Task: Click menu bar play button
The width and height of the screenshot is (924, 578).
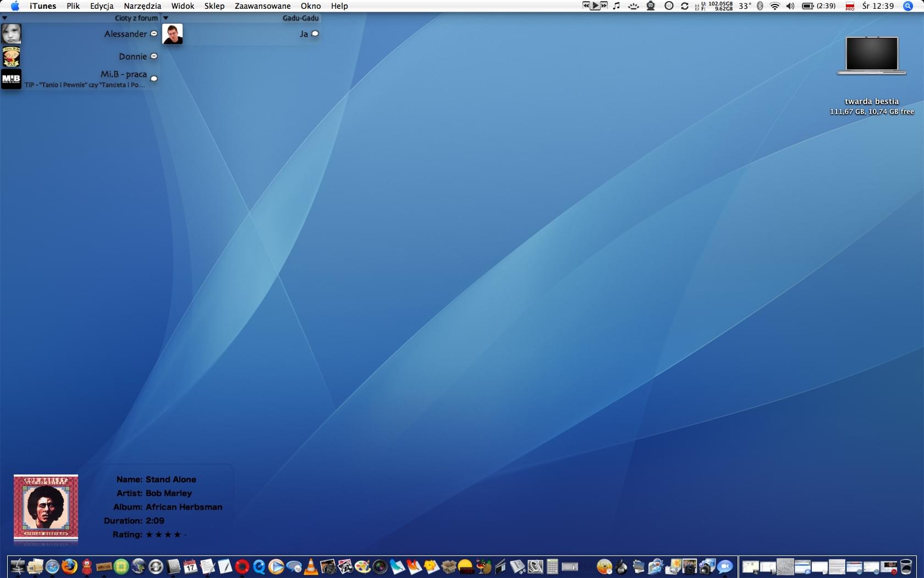Action: click(595, 6)
